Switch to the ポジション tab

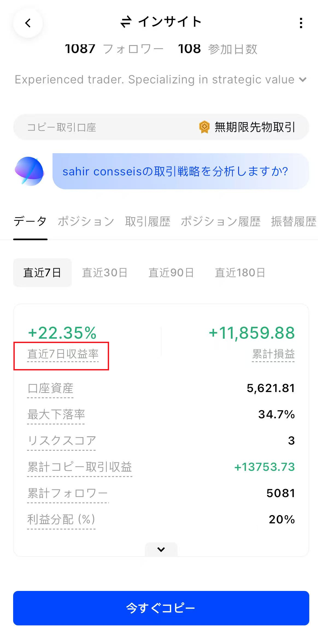pyautogui.click(x=86, y=221)
